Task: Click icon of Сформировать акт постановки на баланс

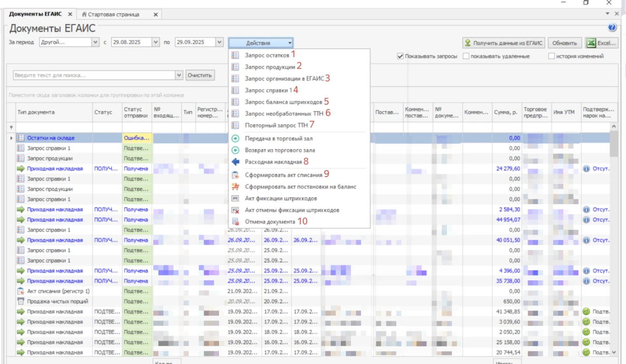Action: [x=235, y=187]
